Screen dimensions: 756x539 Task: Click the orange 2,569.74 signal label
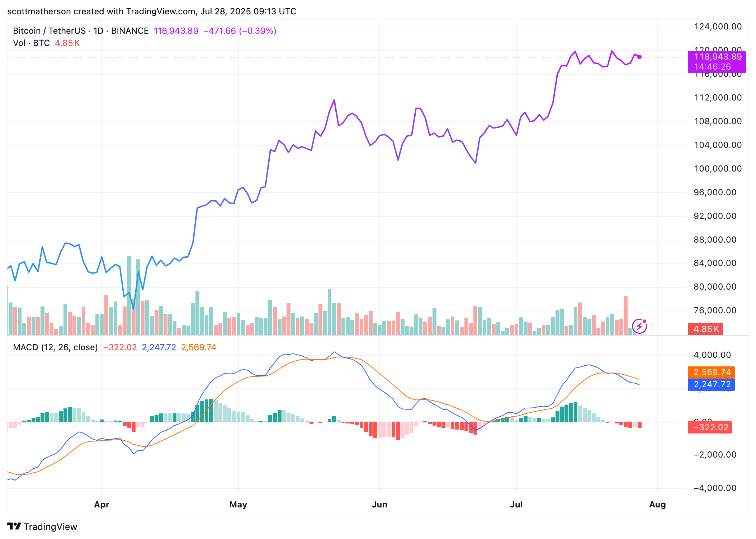(x=712, y=372)
